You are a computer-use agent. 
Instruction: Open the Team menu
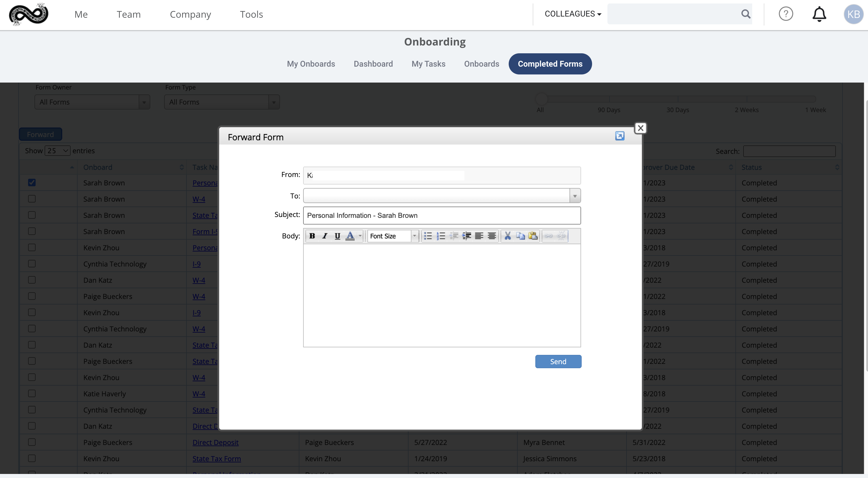[129, 14]
